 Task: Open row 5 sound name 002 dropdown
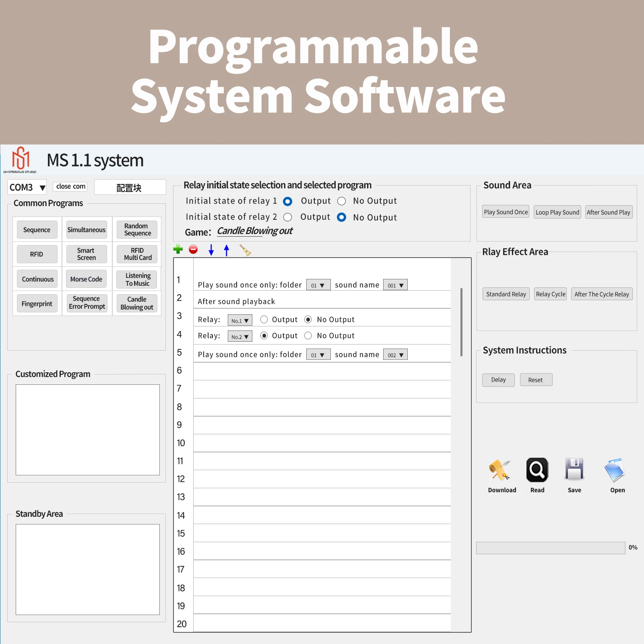pyautogui.click(x=395, y=355)
